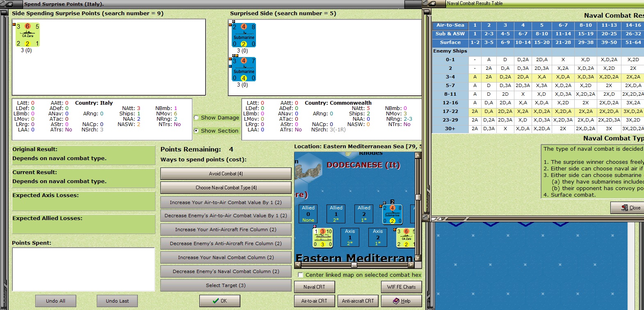Open the Naval CRT chart

314,287
